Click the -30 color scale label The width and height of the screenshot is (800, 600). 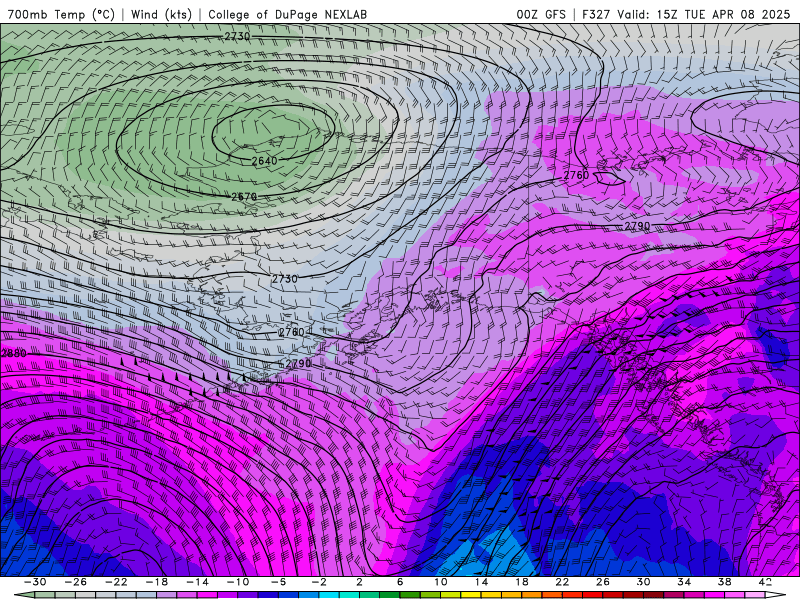(35, 582)
